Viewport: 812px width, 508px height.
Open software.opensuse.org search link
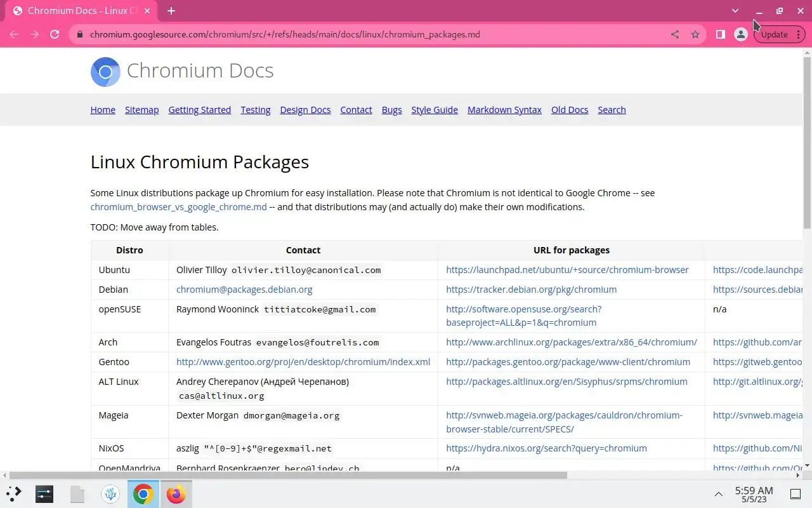[523, 316]
